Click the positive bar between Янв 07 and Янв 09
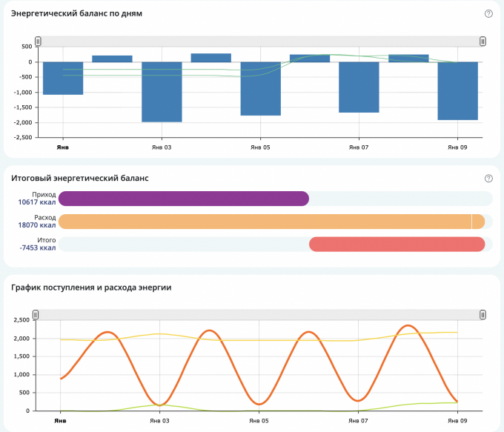Image resolution: width=504 pixels, height=432 pixels. (408, 58)
